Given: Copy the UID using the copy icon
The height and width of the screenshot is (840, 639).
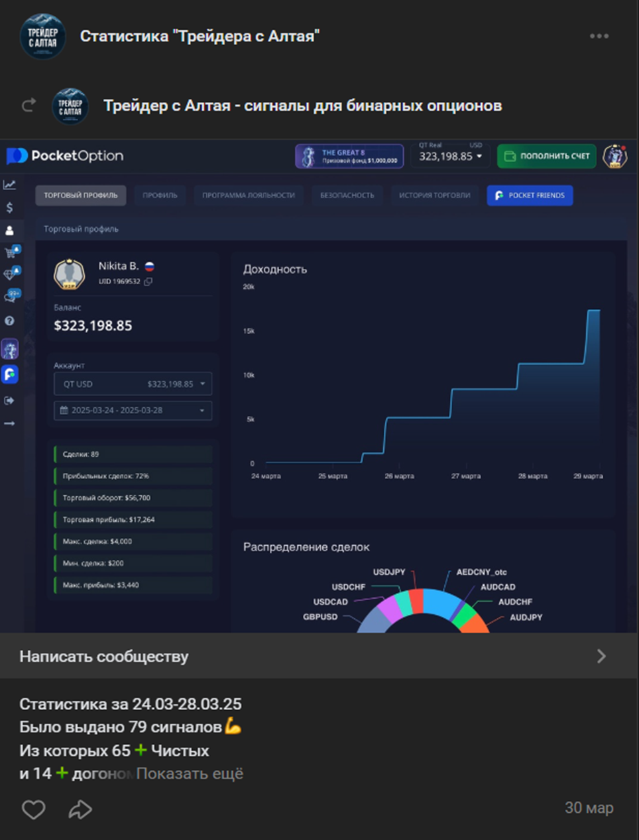Looking at the screenshot, I should coord(148,282).
